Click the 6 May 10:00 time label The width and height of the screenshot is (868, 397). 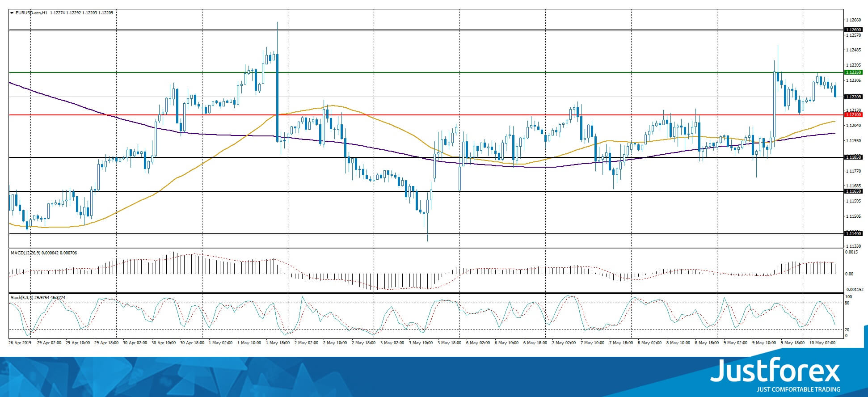pos(507,343)
